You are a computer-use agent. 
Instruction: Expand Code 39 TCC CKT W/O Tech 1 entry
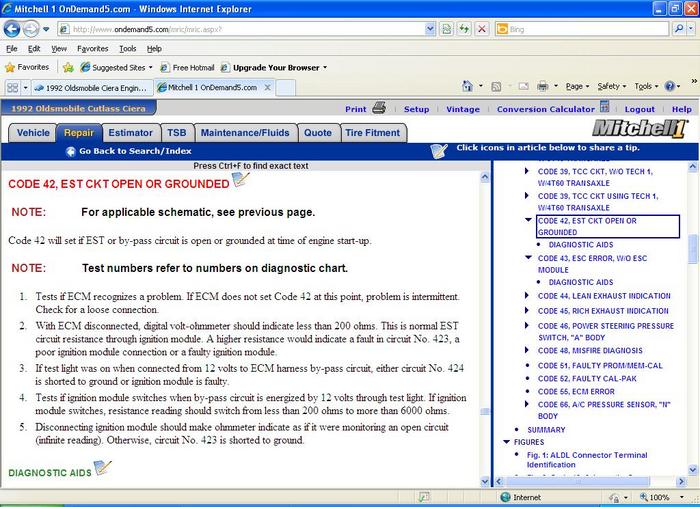(x=527, y=171)
